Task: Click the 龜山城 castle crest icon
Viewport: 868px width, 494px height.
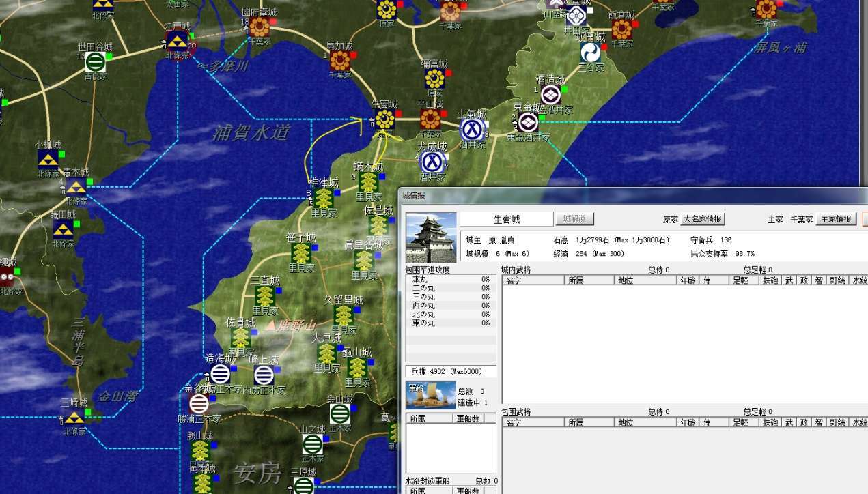Action: click(x=356, y=368)
